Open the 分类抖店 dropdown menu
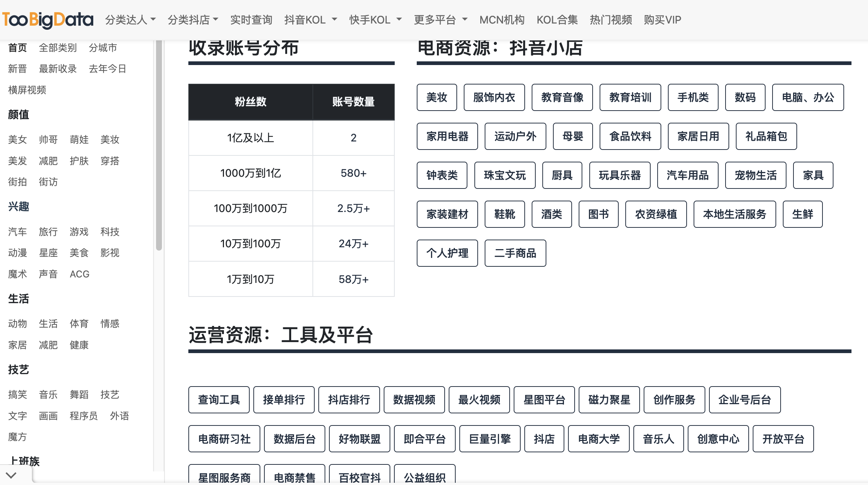 [193, 20]
